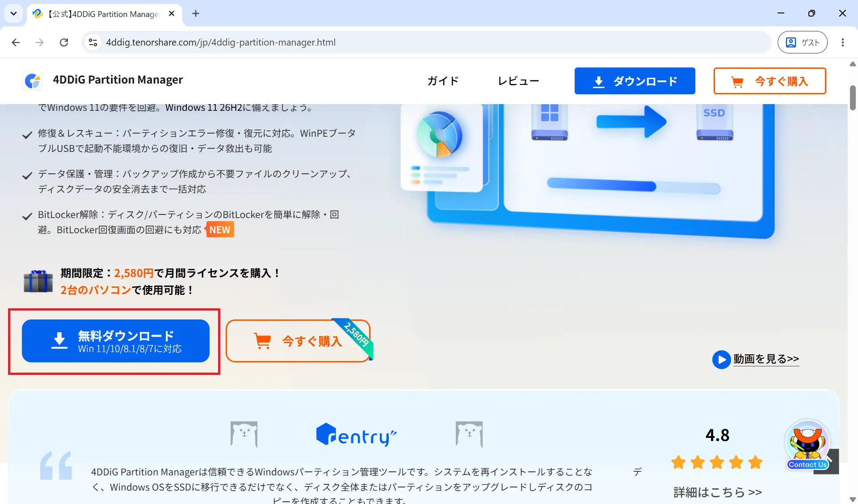The height and width of the screenshot is (504, 858).
Task: Open site information icon in address bar
Action: (93, 42)
